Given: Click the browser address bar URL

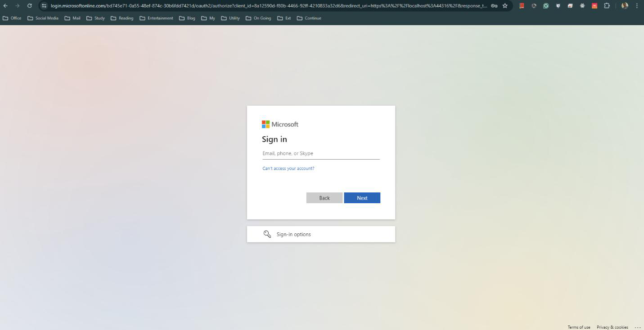Looking at the screenshot, I should (269, 6).
